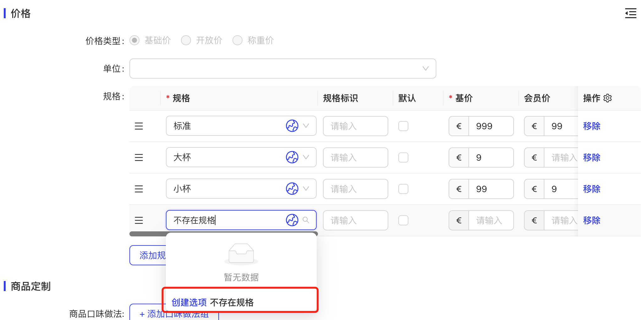Edit member price 9 in 小杯 row
This screenshot has height=320, width=644.
pos(561,189)
